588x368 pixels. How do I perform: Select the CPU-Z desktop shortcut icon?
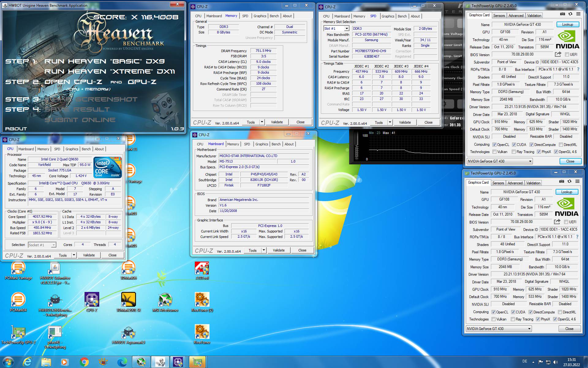pos(92,302)
